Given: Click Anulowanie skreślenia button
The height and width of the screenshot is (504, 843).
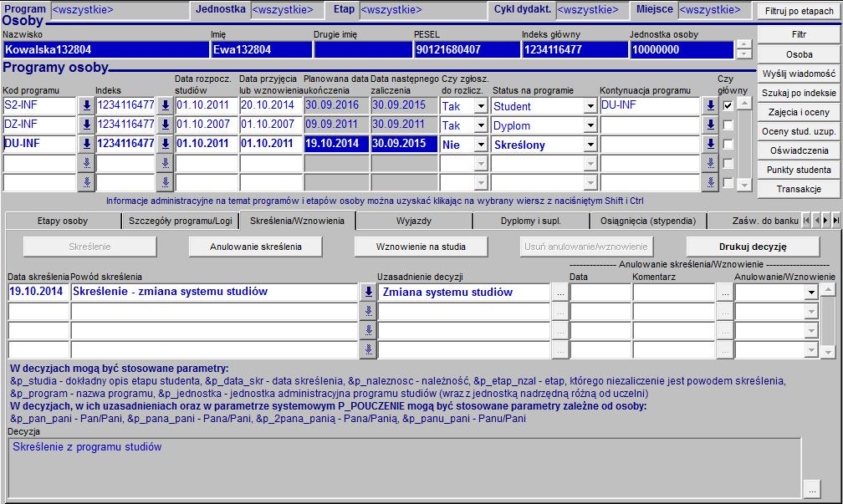Looking at the screenshot, I should pyautogui.click(x=256, y=247).
